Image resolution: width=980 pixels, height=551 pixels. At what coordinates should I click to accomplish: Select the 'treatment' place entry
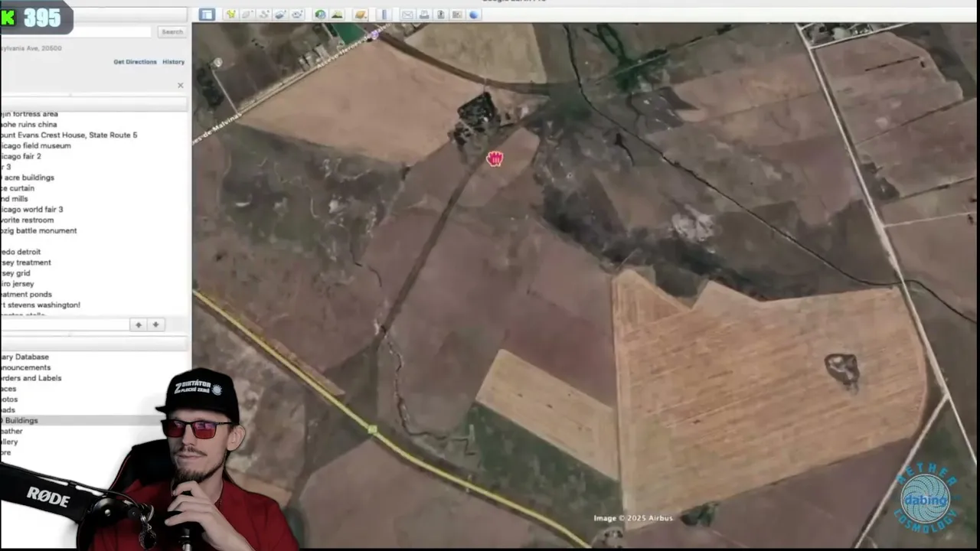click(25, 262)
